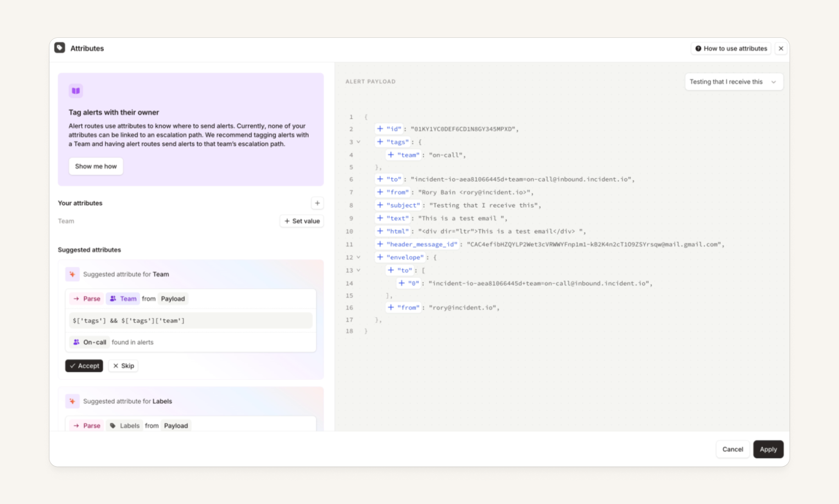Collapse the to array on line 13
The height and width of the screenshot is (504, 839).
pos(359,270)
